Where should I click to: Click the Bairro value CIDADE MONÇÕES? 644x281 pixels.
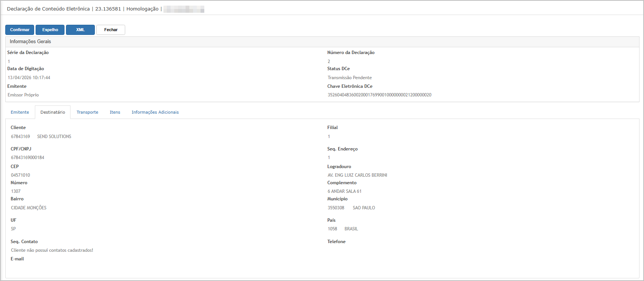(29, 208)
